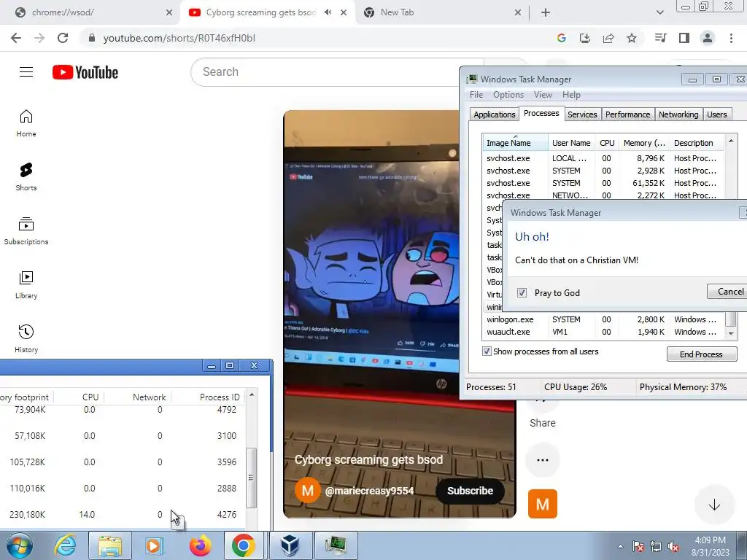Toggle the Pray to God checkbox
The image size is (747, 560).
522,293
